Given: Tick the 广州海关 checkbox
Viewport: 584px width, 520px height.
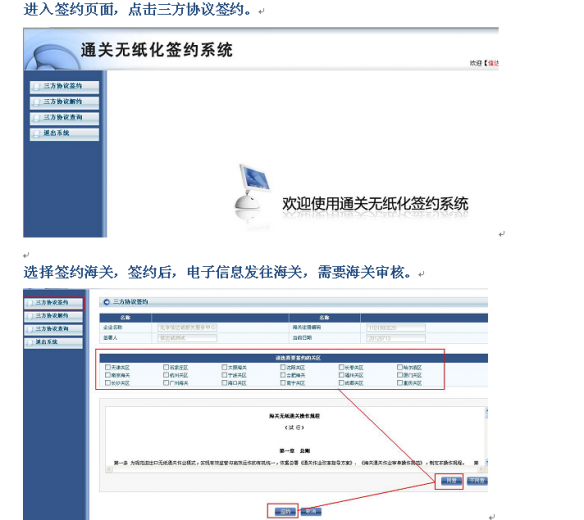Looking at the screenshot, I should pyautogui.click(x=166, y=383).
